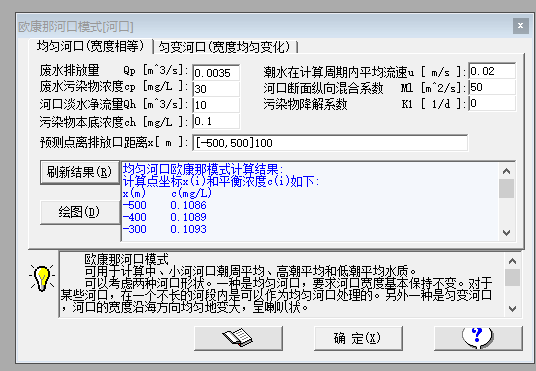Focus the 污染物降解系数 K1 input field
This screenshot has width=536, height=371.
(492, 103)
